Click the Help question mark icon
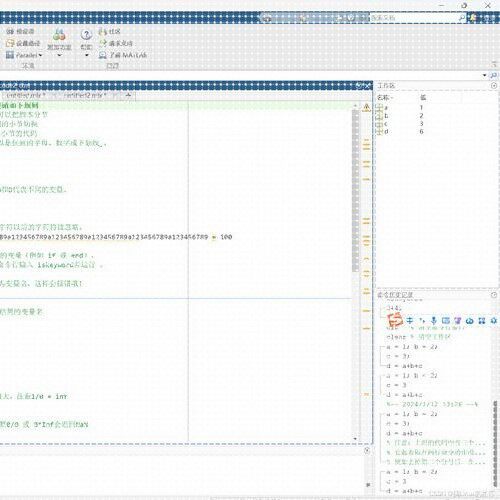The height and width of the screenshot is (500, 500). (86, 34)
